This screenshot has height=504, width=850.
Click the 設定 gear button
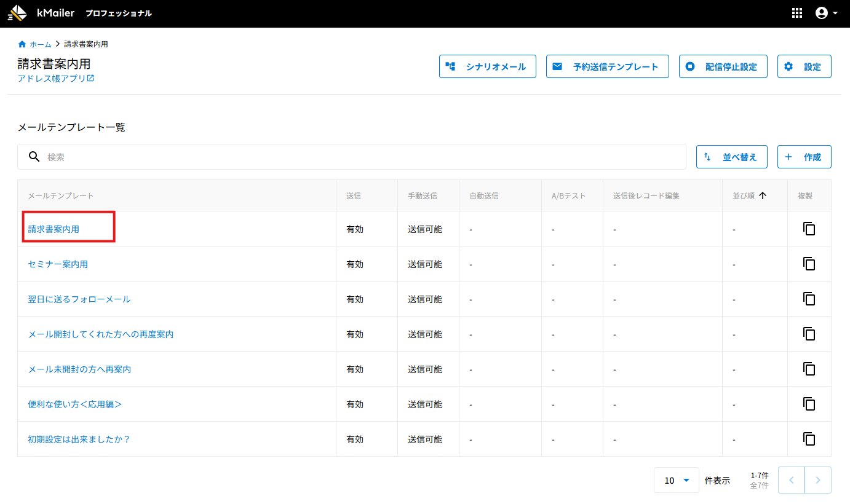pyautogui.click(x=804, y=66)
